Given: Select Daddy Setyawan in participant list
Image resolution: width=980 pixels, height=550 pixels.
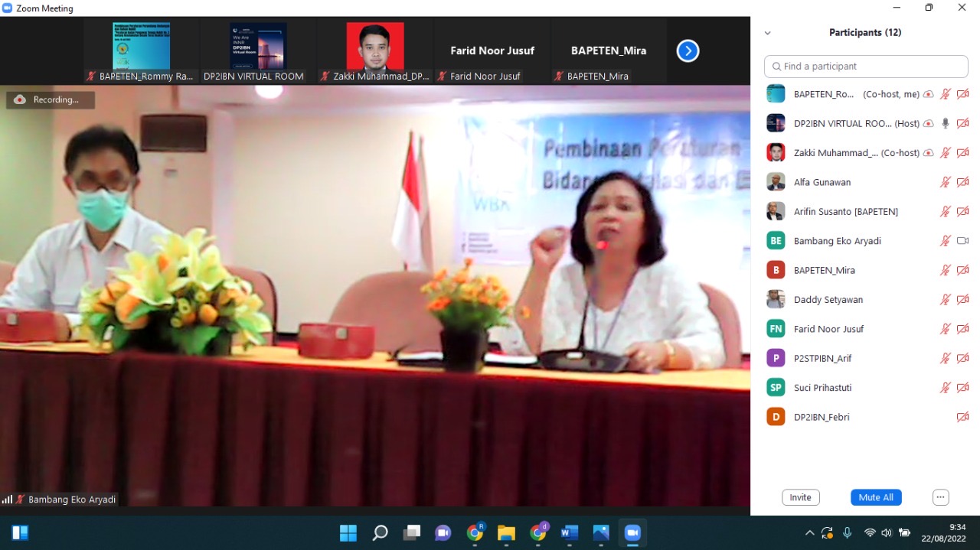Looking at the screenshot, I should (x=828, y=300).
